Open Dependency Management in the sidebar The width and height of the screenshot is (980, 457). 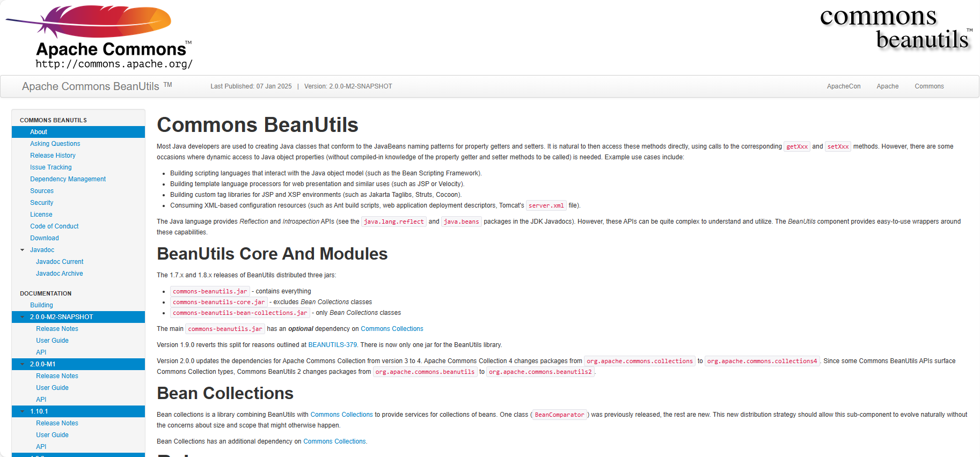tap(68, 179)
